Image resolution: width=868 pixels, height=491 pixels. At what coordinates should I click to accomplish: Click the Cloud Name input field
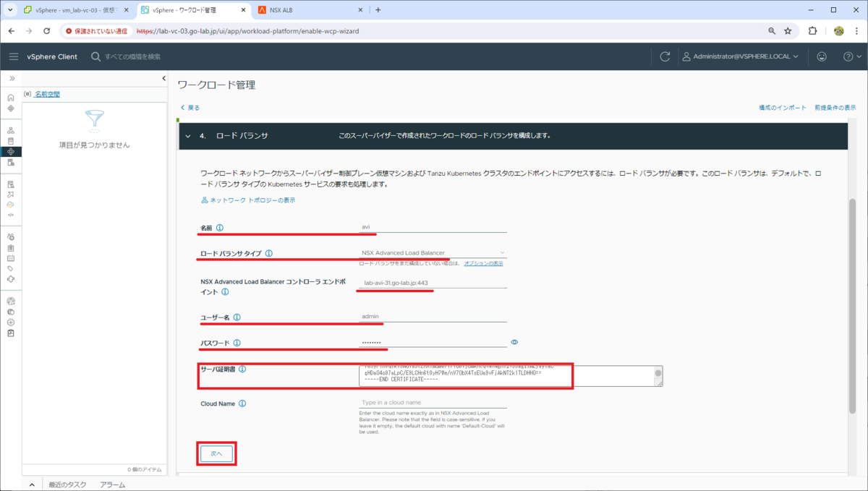pyautogui.click(x=433, y=402)
